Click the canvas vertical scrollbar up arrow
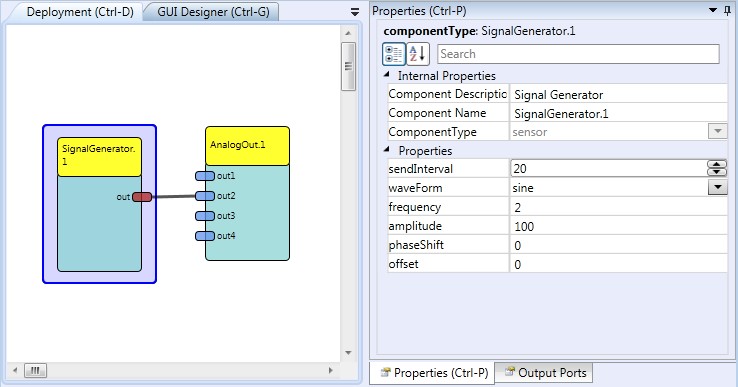Viewport: 738px width, 387px height. tap(348, 33)
